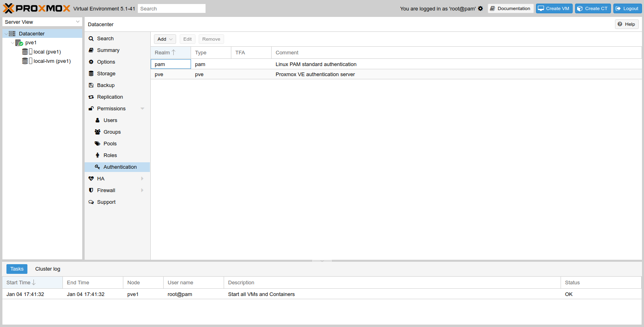Sort tasks by Start Time header
This screenshot has width=644, height=327.
(32, 283)
